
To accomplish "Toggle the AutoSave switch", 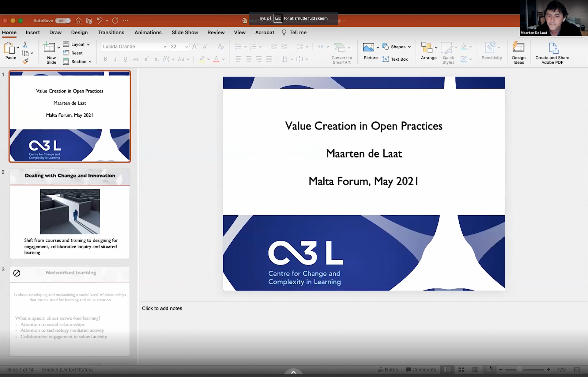I will pyautogui.click(x=63, y=21).
